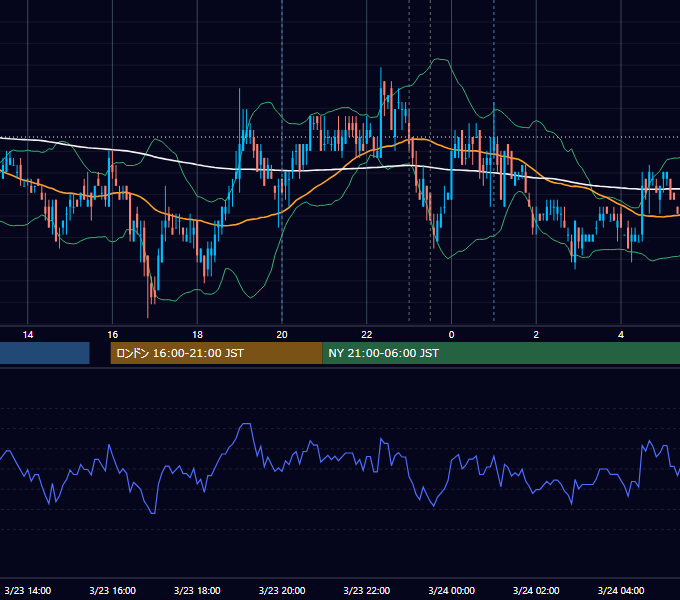Click the 3/23 18:00 label on indicator axis

pyautogui.click(x=197, y=590)
